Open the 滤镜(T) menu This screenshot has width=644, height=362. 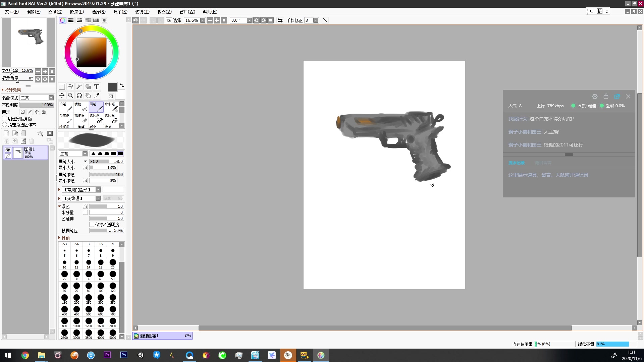(142, 12)
